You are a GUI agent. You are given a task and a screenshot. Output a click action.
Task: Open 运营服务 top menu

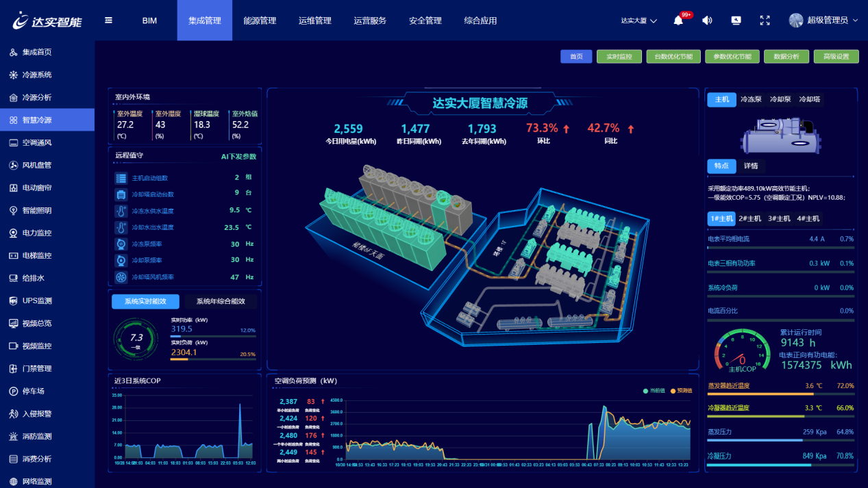coord(370,21)
